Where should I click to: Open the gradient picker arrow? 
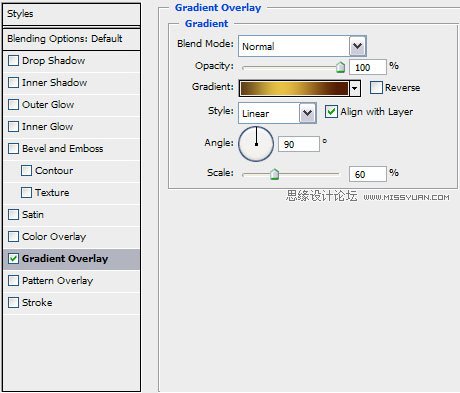(x=355, y=88)
